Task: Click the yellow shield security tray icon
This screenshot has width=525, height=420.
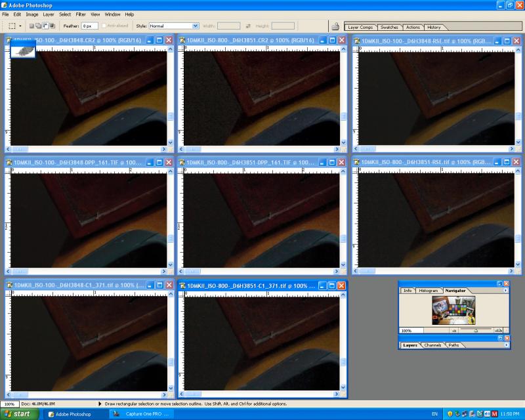Action: (450, 414)
